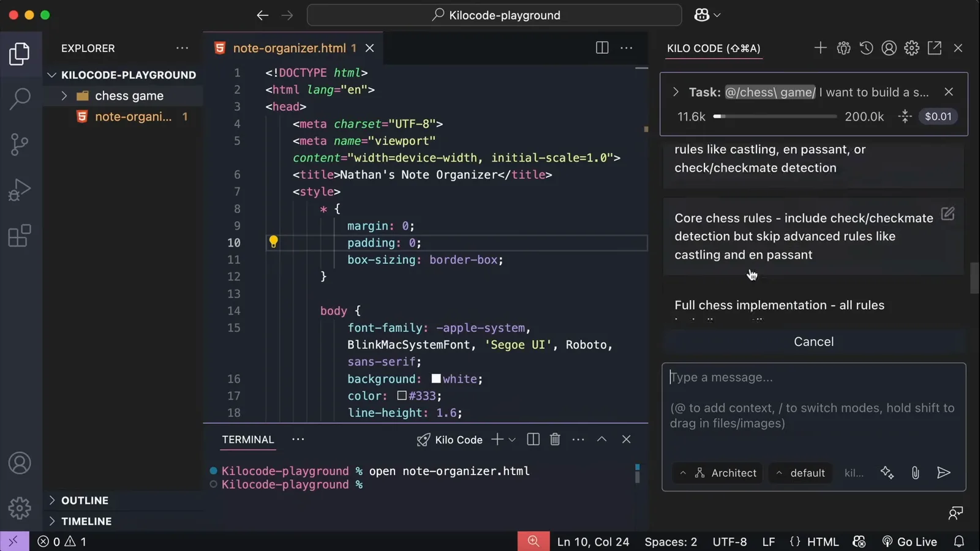Image resolution: width=980 pixels, height=551 pixels.
Task: Open errors and warnings in status bar
Action: point(62,542)
